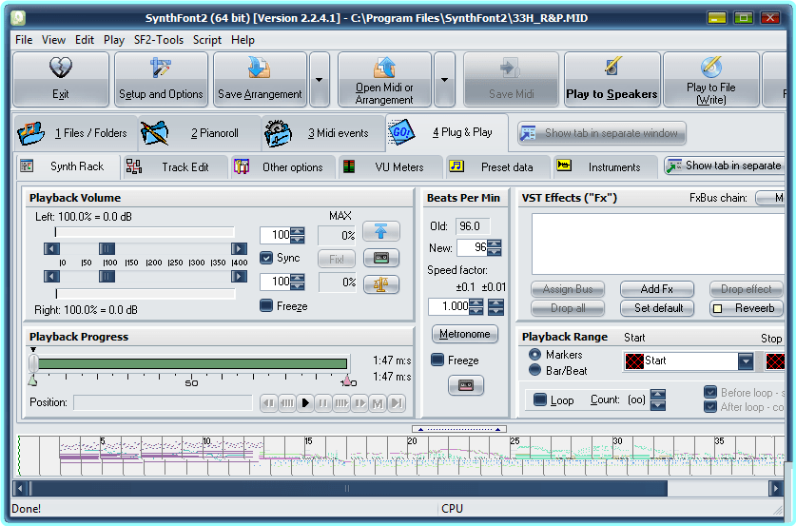Click the Play to File (Write) button
This screenshot has height=526, width=796.
pyautogui.click(x=711, y=79)
